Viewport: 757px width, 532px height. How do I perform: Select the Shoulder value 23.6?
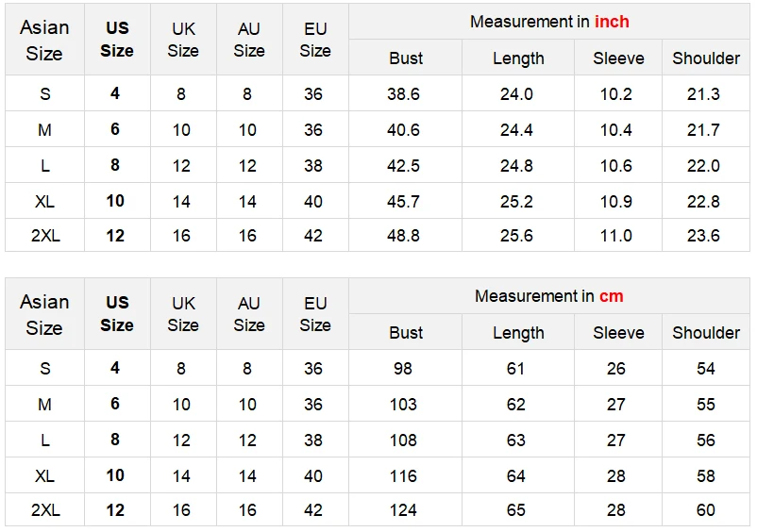coord(703,236)
